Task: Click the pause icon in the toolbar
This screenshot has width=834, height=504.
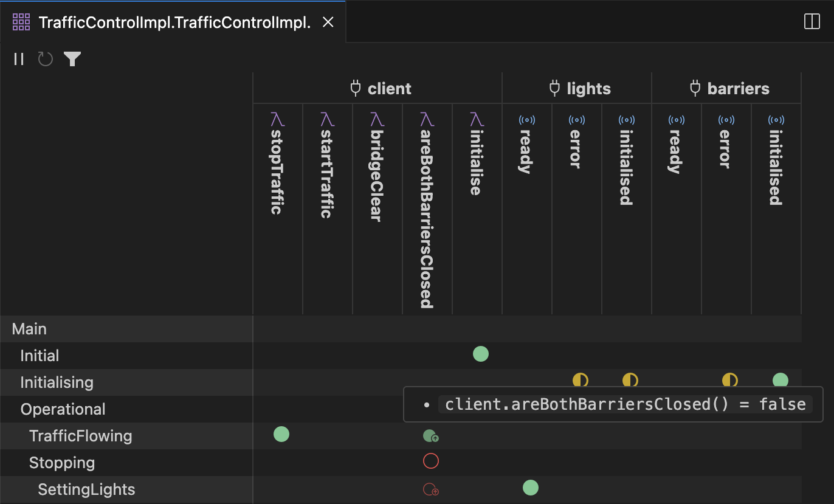Action: 19,59
